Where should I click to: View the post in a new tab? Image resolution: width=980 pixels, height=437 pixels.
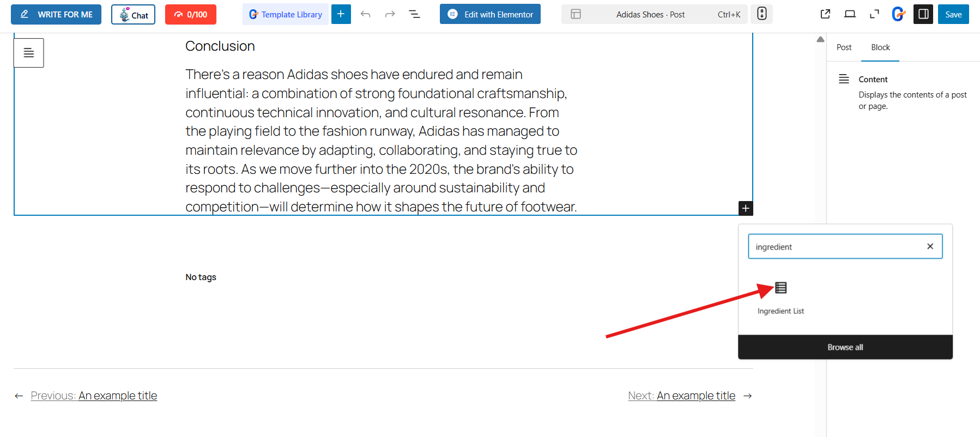pos(825,14)
